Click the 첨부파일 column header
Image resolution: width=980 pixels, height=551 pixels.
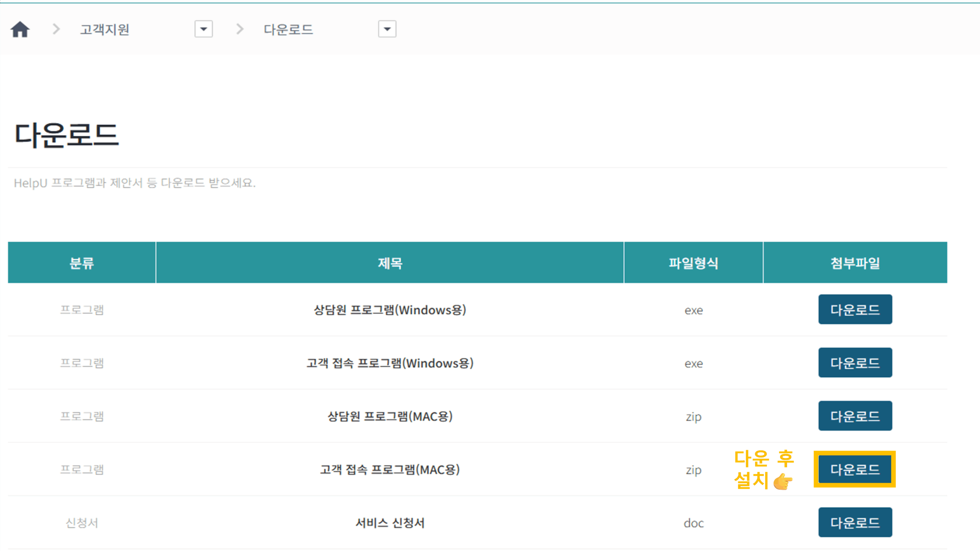pos(855,263)
